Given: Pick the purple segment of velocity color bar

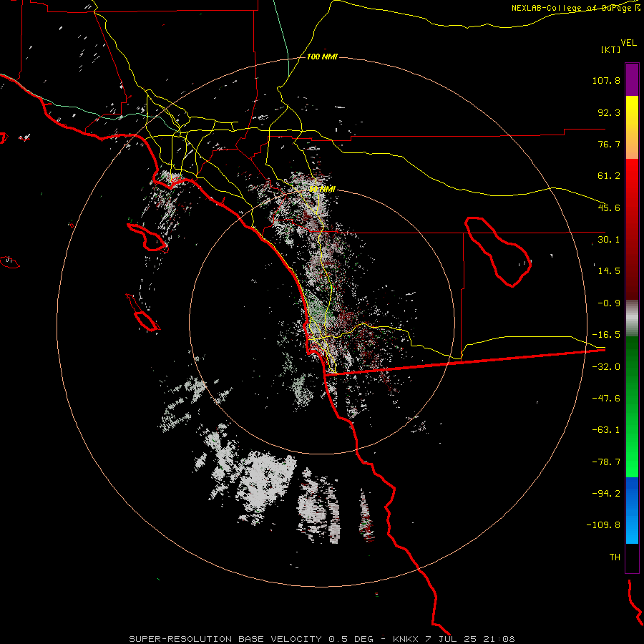Looking at the screenshot, I should click(x=632, y=79).
